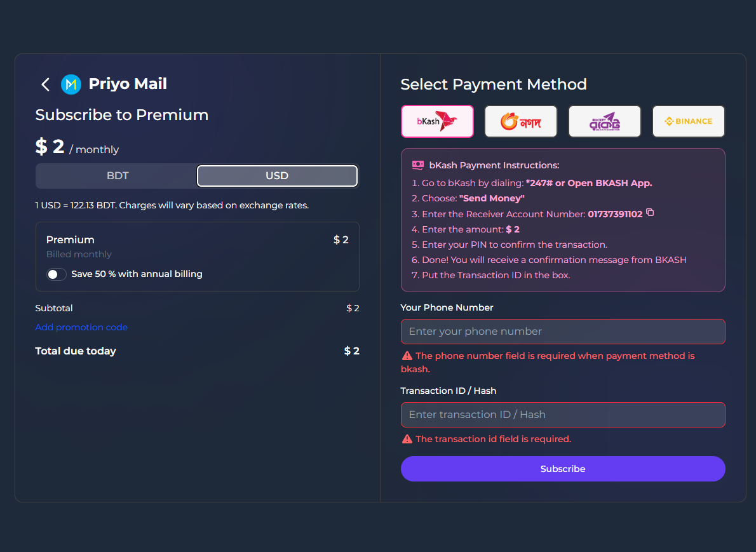The height and width of the screenshot is (552, 756).
Task: Select Rocket payment method
Action: point(604,121)
